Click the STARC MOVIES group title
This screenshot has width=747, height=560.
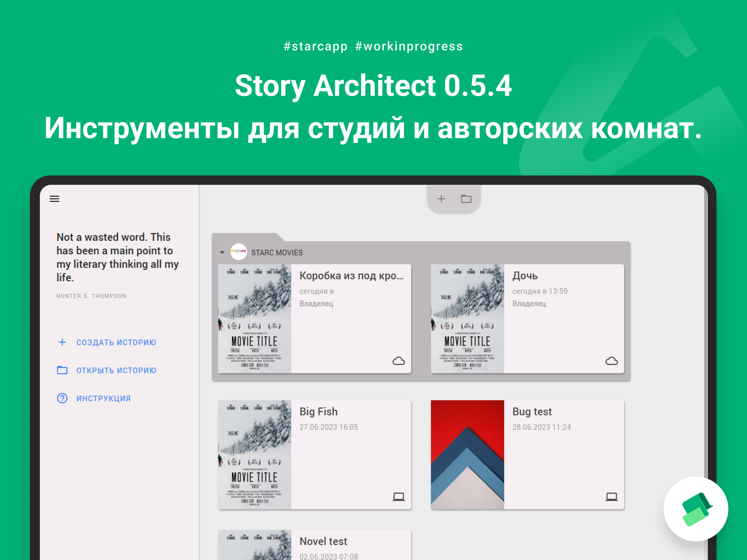[277, 253]
